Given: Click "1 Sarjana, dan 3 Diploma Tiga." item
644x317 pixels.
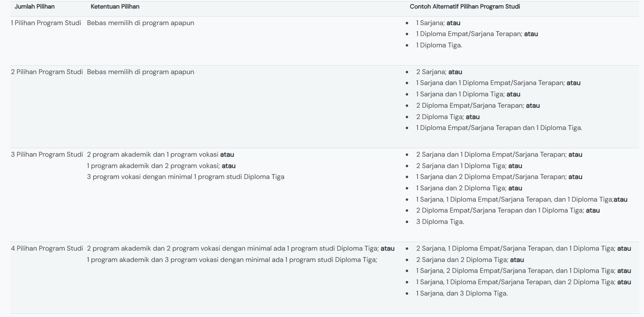Looking at the screenshot, I should click(462, 294).
